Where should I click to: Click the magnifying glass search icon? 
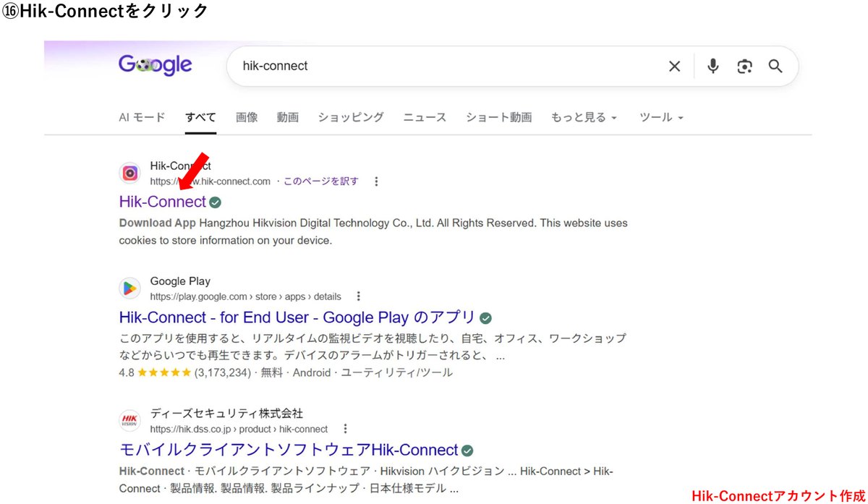[x=775, y=67]
